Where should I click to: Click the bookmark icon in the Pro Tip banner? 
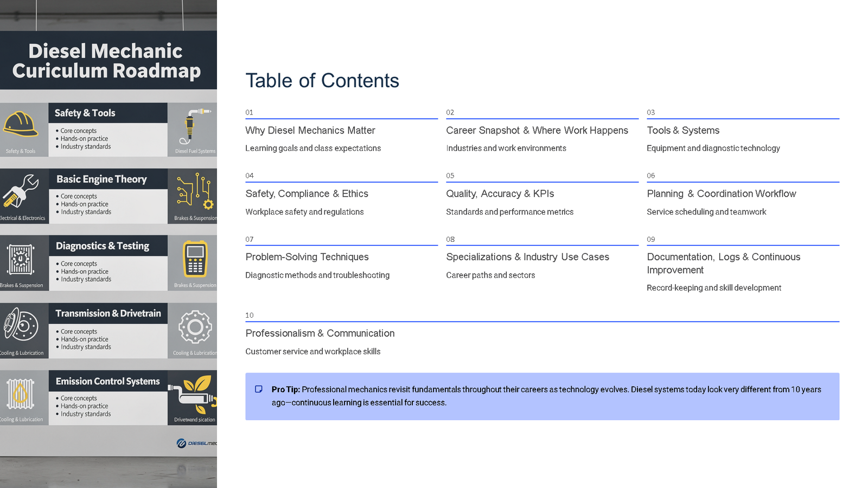(x=259, y=389)
